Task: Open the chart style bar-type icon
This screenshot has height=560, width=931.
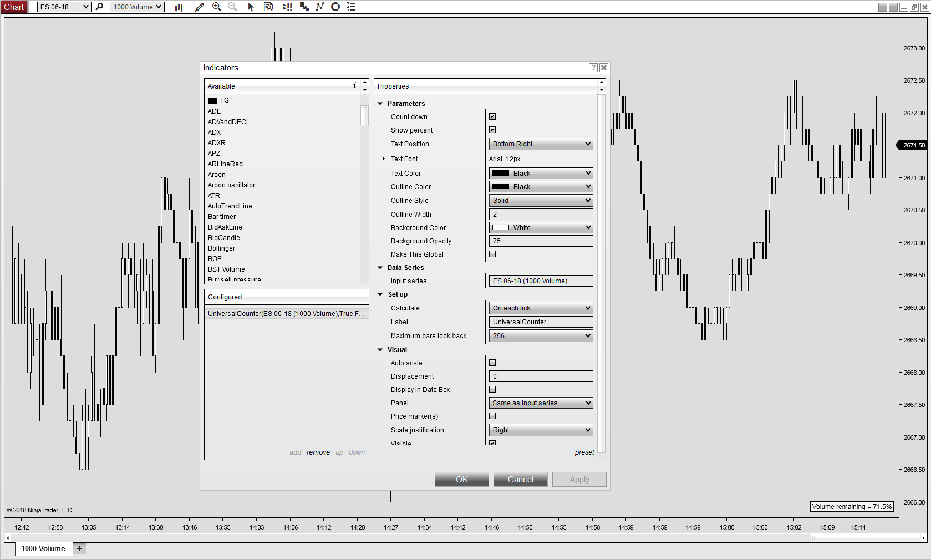Action: pos(179,7)
